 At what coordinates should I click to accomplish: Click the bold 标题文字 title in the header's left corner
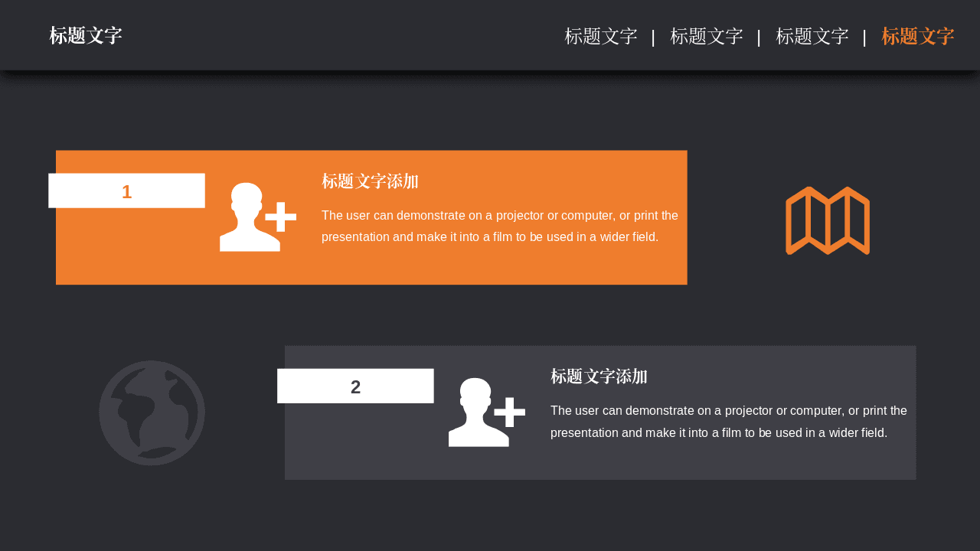click(86, 35)
